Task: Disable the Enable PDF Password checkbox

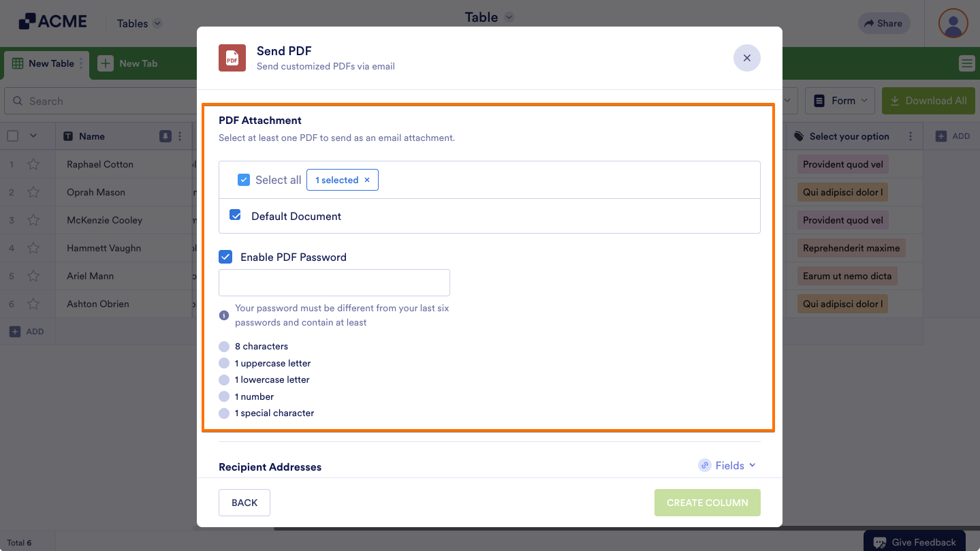Action: point(225,257)
